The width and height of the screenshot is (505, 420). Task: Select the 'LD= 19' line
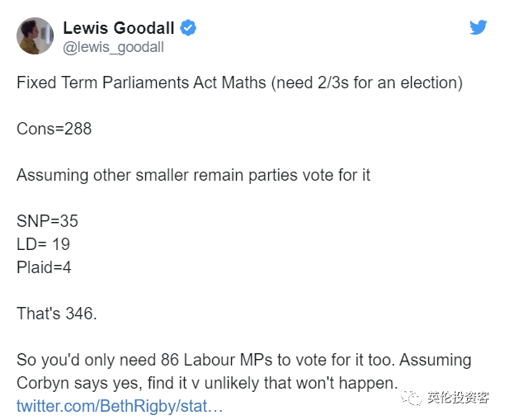43,244
